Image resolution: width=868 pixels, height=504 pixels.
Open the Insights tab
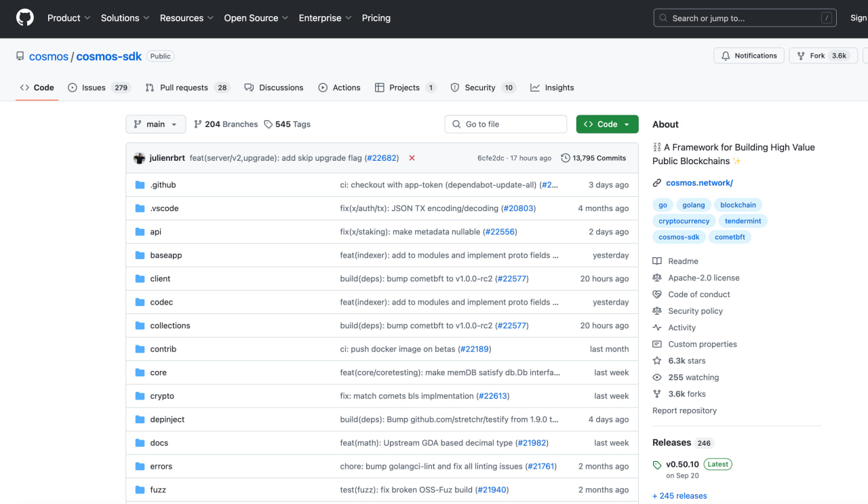pos(552,88)
